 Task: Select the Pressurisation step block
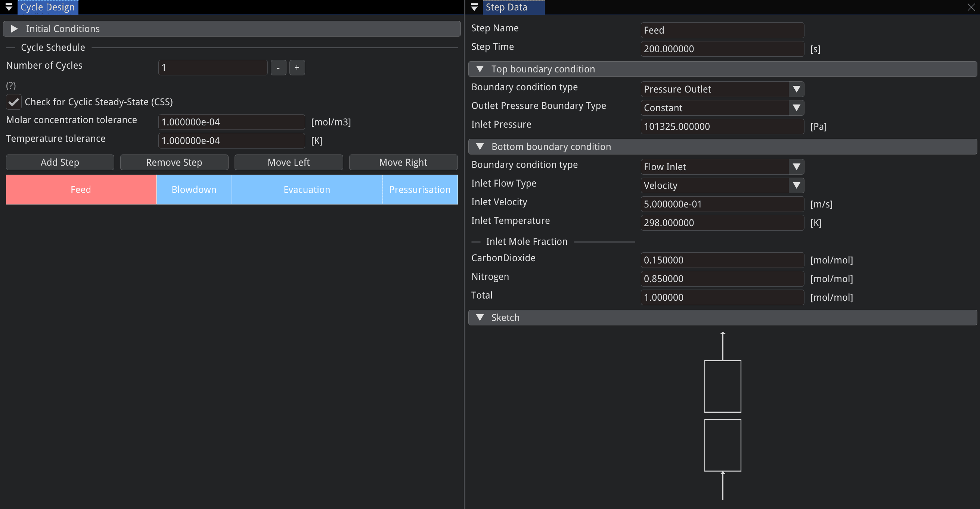tap(420, 190)
